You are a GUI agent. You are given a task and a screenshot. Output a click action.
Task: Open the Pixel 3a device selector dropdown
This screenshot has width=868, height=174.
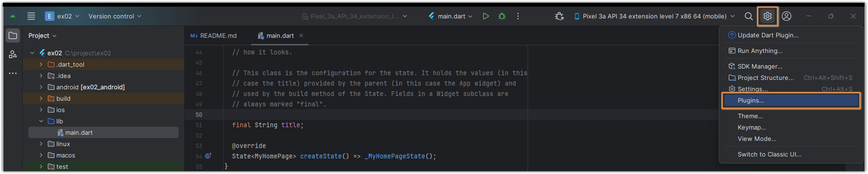coord(654,16)
